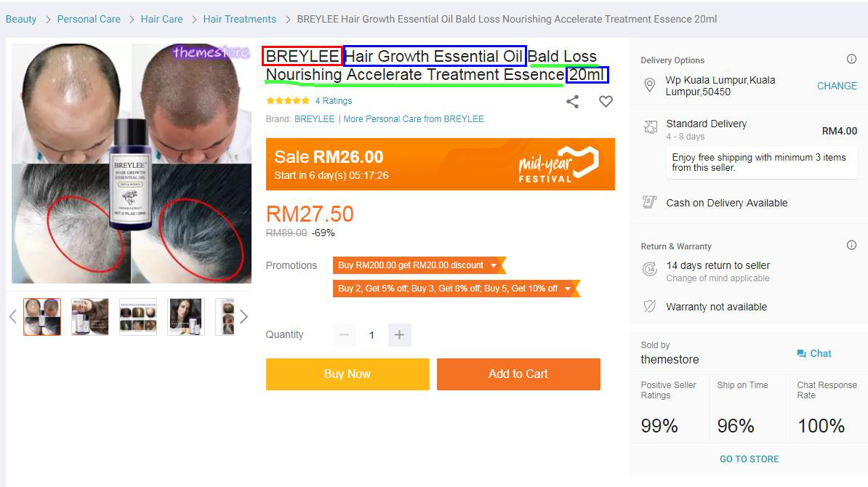Screen dimensions: 868x487
Task: Open Delivery Options info icon
Action: [x=851, y=59]
